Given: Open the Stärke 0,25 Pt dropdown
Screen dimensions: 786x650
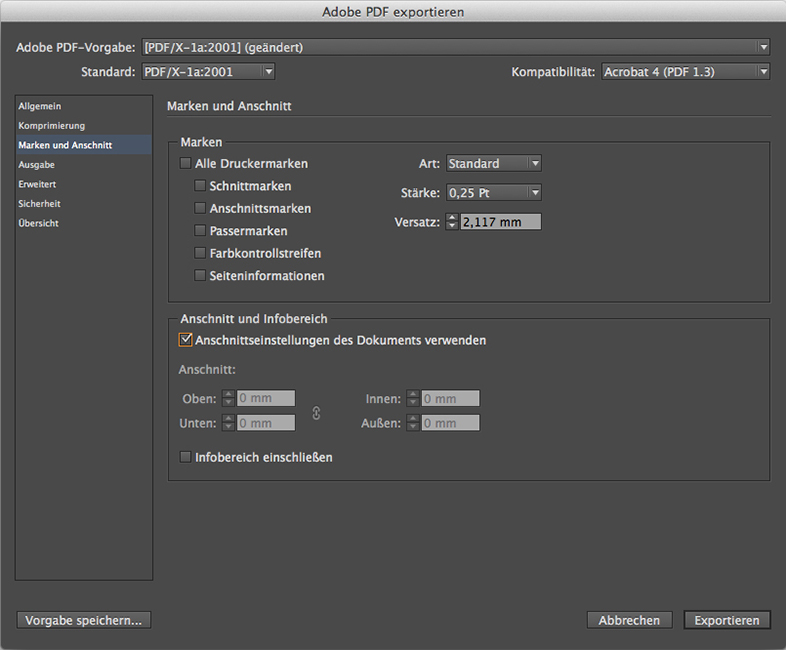Looking at the screenshot, I should point(493,192).
